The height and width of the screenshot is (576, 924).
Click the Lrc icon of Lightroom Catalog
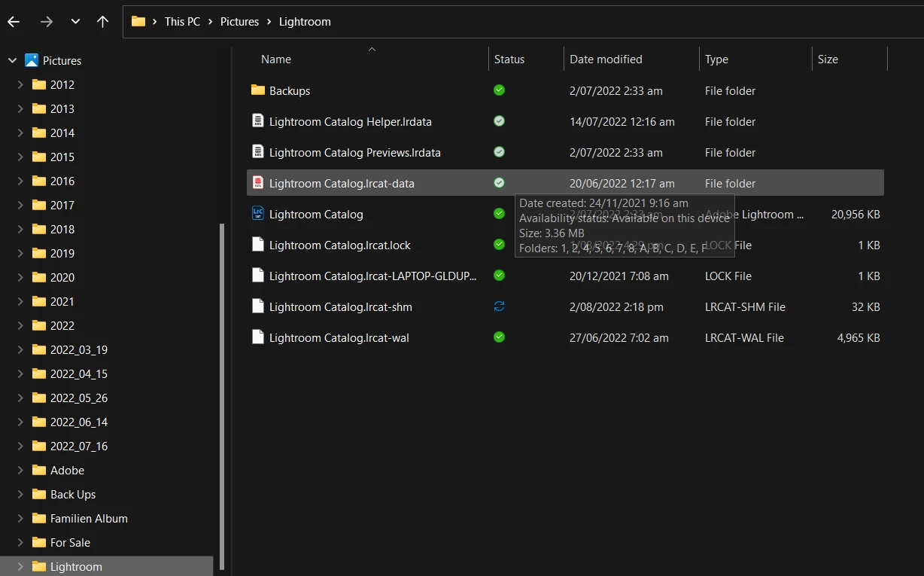[x=258, y=214]
